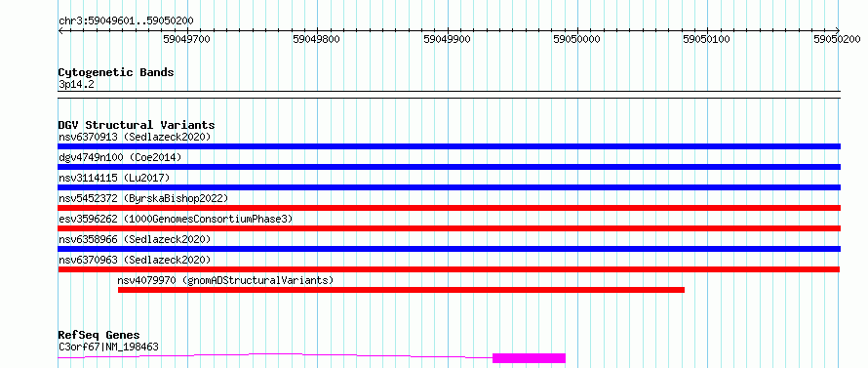Open the nsv4079970 (gnomADStructuralVariants) label
The image size is (868, 368).
pos(226,280)
